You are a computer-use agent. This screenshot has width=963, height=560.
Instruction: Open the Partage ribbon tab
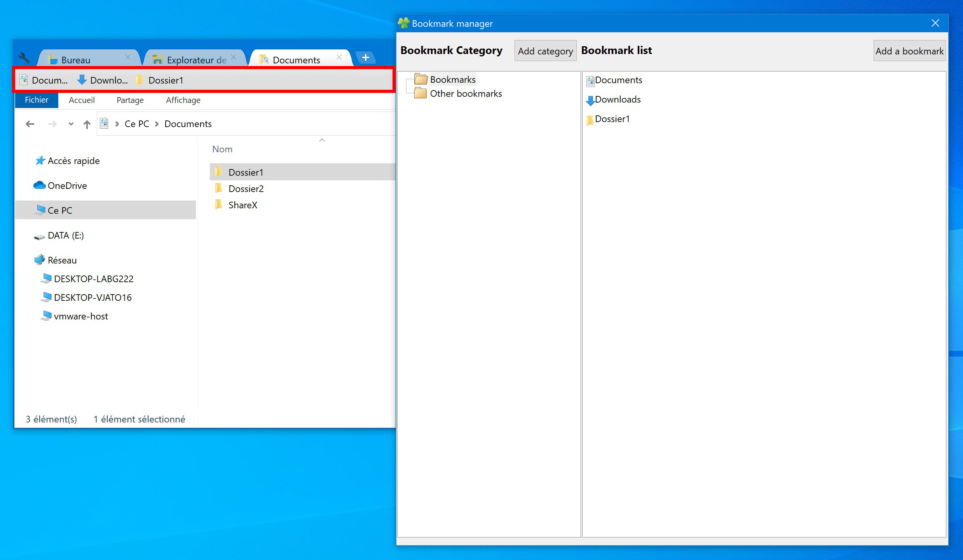[130, 100]
